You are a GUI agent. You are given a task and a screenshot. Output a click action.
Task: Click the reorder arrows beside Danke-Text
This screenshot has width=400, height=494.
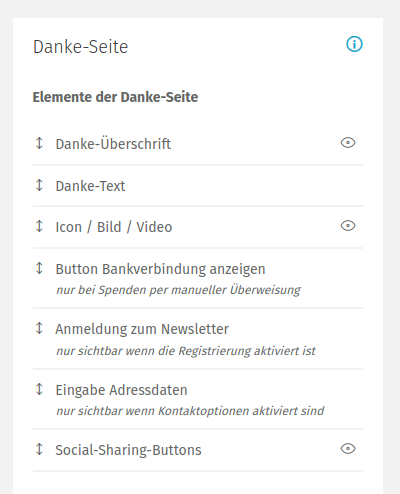tap(39, 185)
